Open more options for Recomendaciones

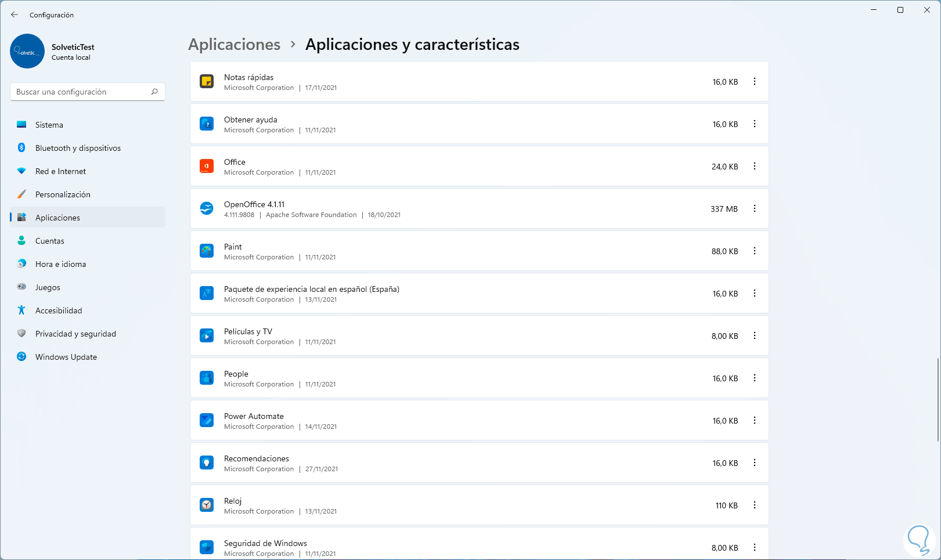tap(755, 463)
